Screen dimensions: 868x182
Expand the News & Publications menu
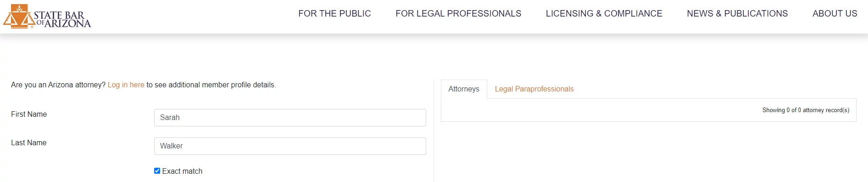pos(737,14)
